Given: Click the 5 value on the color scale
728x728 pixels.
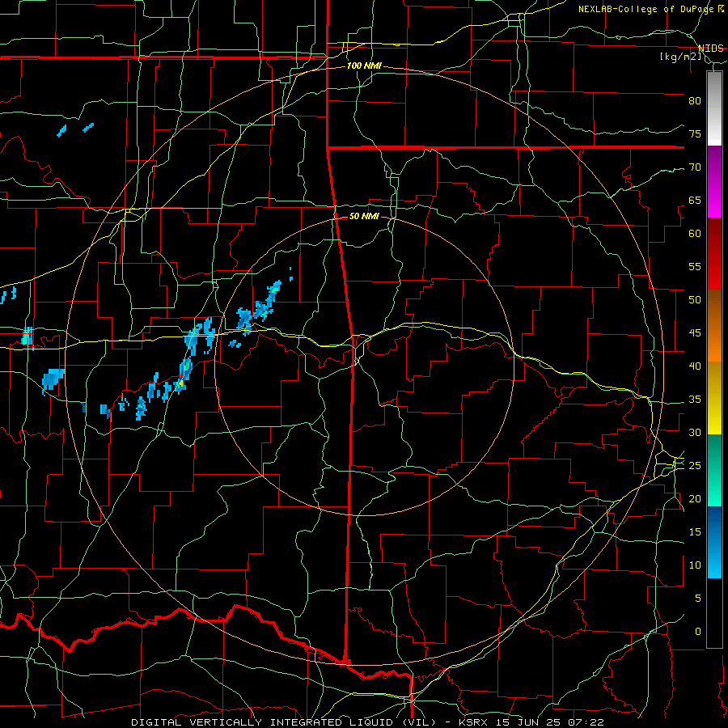Looking at the screenshot, I should click(x=698, y=599).
